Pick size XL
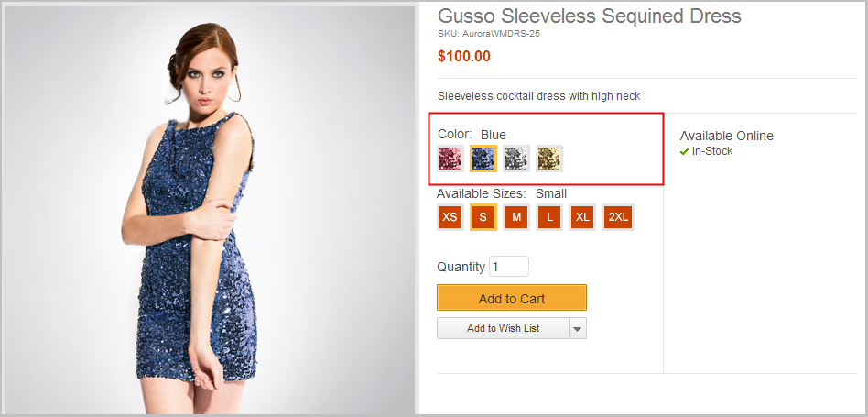The height and width of the screenshot is (417, 868). pos(583,217)
